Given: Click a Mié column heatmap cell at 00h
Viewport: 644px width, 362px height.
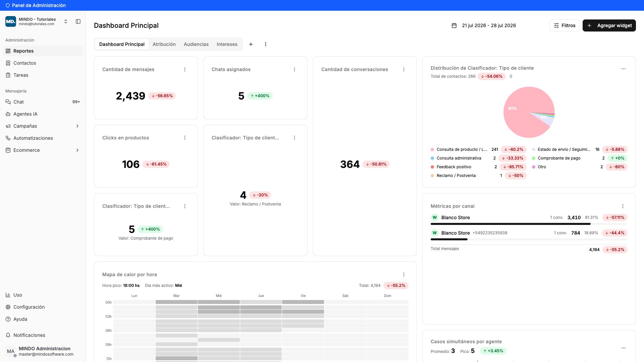Looking at the screenshot, I should (x=219, y=302).
